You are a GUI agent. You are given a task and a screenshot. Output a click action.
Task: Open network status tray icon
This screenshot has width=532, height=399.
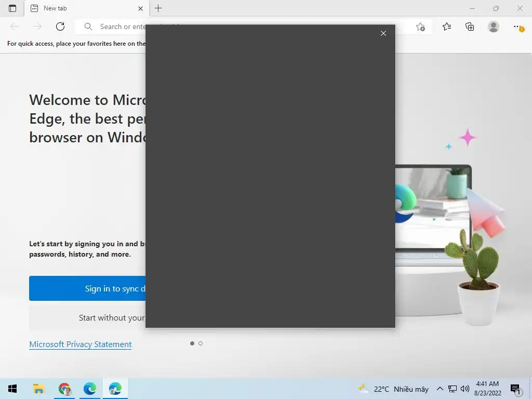pos(453,389)
